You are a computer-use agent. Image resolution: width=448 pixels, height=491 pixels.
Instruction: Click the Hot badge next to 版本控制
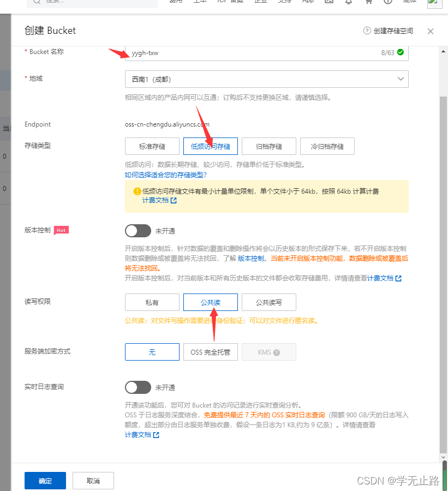point(61,230)
